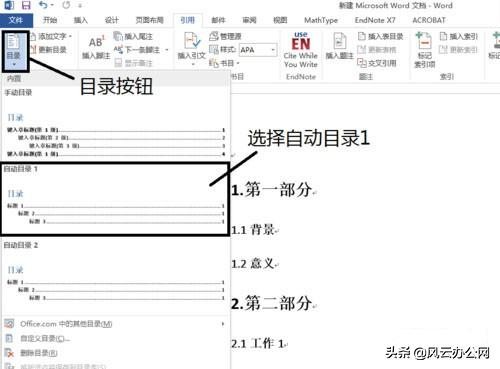Viewport: 500px width, 369px height.
Task: Click the subheading 2.1 工作 1
Action: (258, 343)
